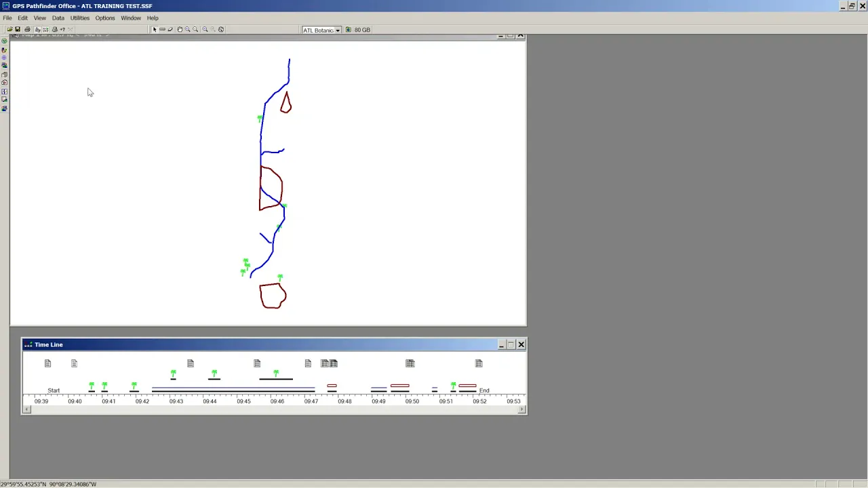Click the coordinates readout in the status bar
The height and width of the screenshot is (488, 868).
(49, 484)
